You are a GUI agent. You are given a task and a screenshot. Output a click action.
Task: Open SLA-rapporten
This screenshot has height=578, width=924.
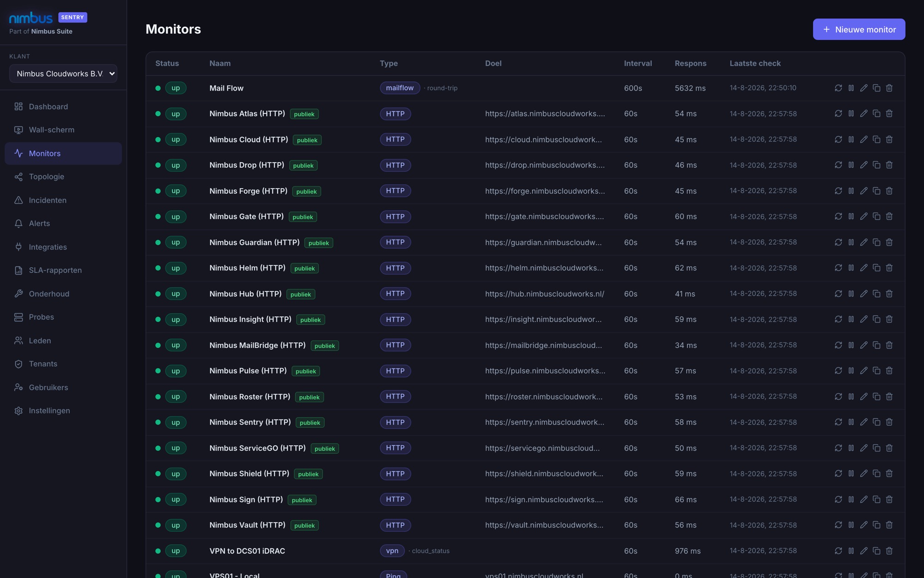[63, 270]
